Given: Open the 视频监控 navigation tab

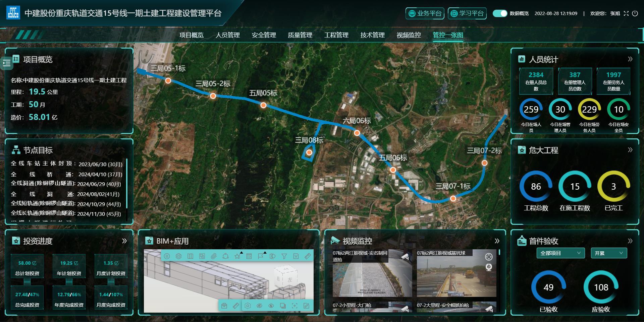Looking at the screenshot, I should 409,35.
